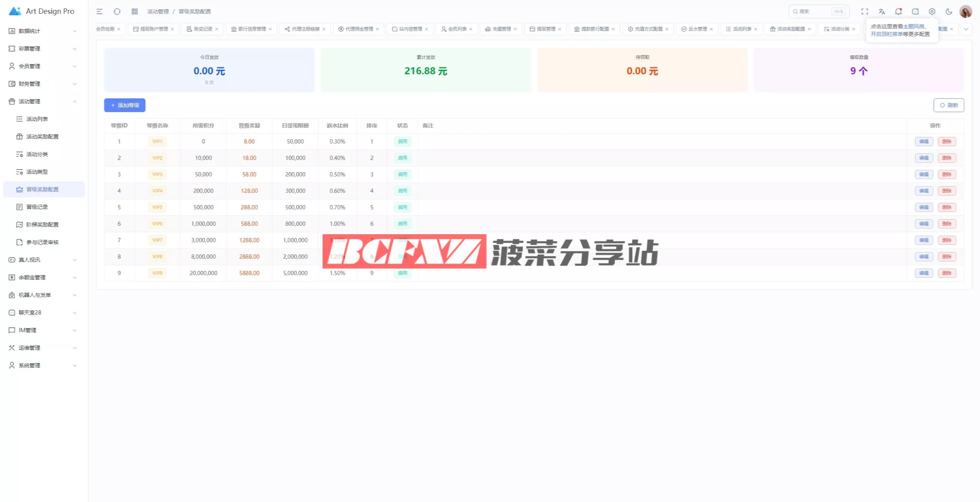Open the tab list dropdown chevron
The image size is (980, 502).
(x=966, y=29)
